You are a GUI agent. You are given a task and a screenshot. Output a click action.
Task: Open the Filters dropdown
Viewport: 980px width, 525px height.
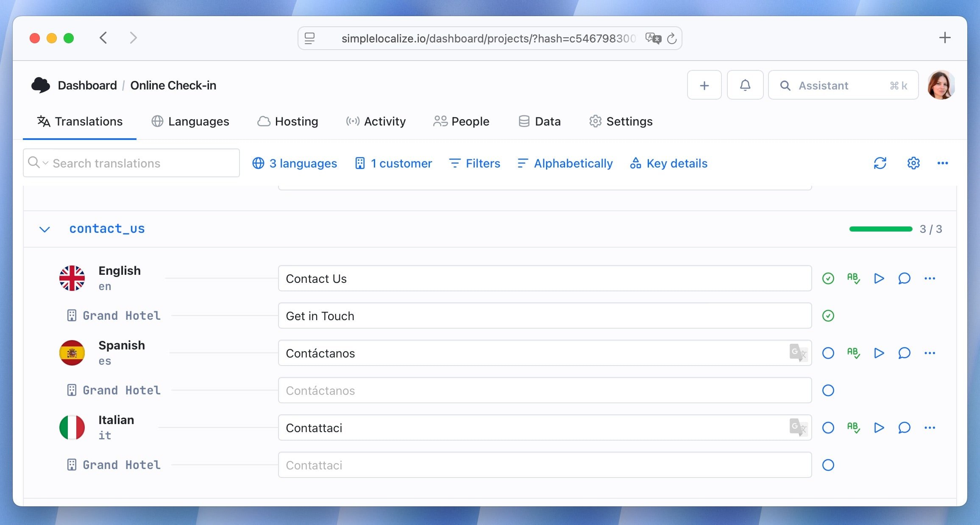coord(474,163)
